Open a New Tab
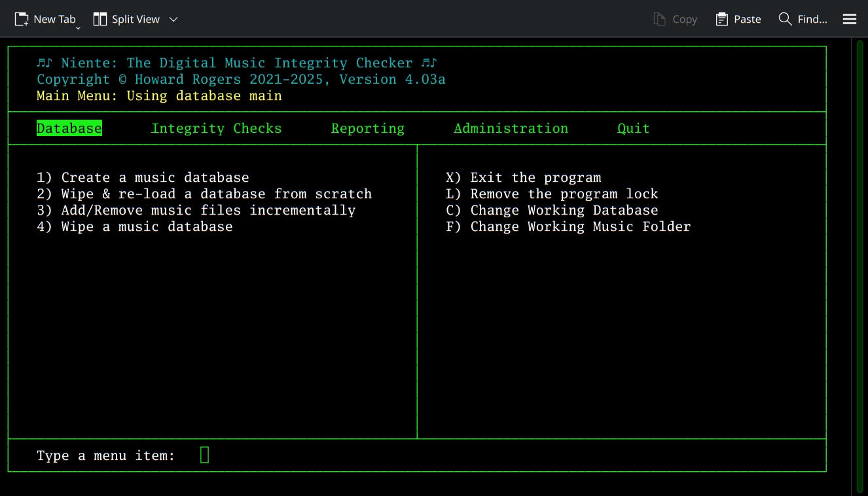Image resolution: width=868 pixels, height=496 pixels. (46, 19)
